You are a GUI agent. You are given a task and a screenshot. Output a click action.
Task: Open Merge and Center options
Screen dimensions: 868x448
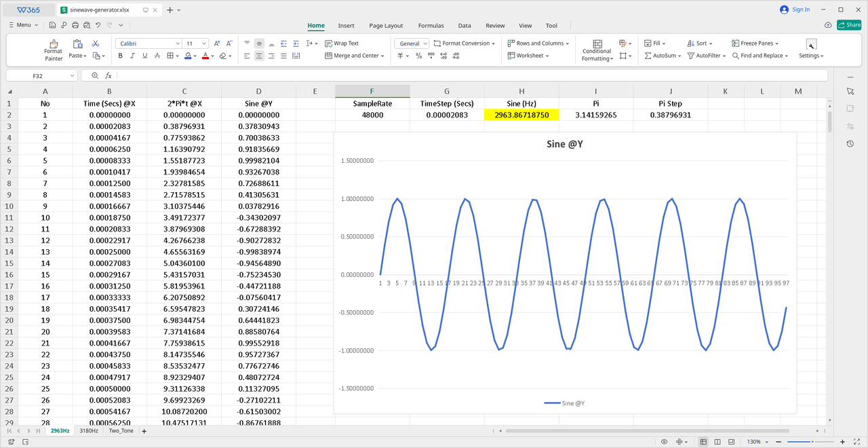[x=353, y=56]
